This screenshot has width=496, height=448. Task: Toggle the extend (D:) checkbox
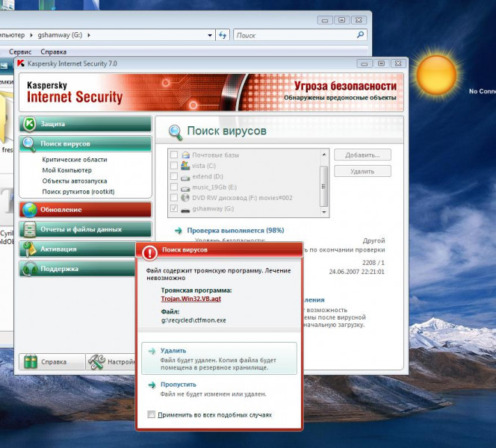pyautogui.click(x=174, y=176)
